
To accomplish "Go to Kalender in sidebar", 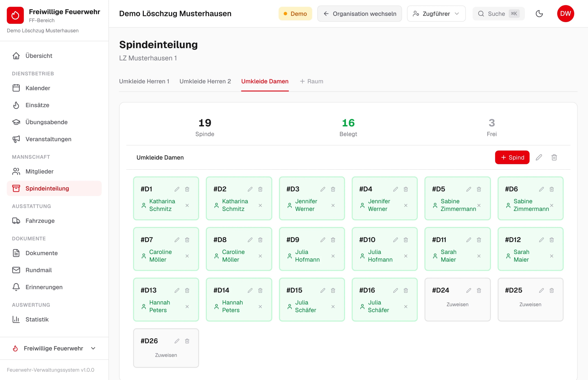I will point(54,88).
